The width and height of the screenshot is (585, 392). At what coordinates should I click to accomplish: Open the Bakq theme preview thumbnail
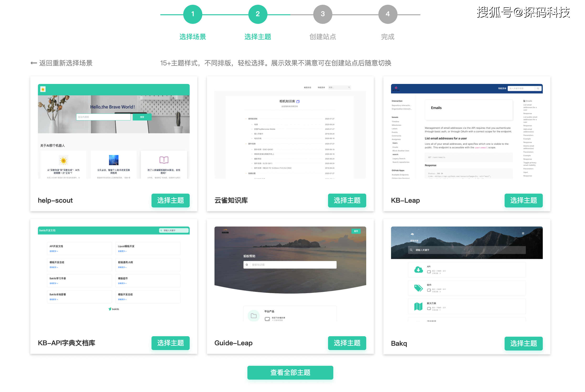467,274
